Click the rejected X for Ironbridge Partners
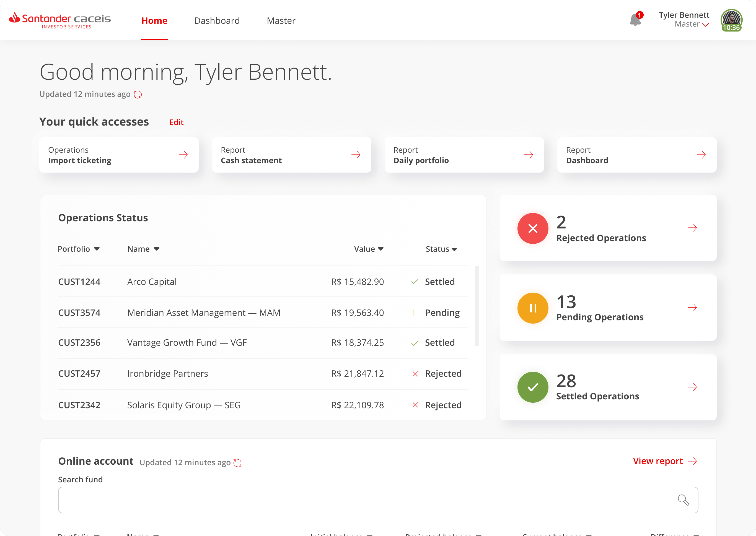The width and height of the screenshot is (756, 536). (415, 374)
